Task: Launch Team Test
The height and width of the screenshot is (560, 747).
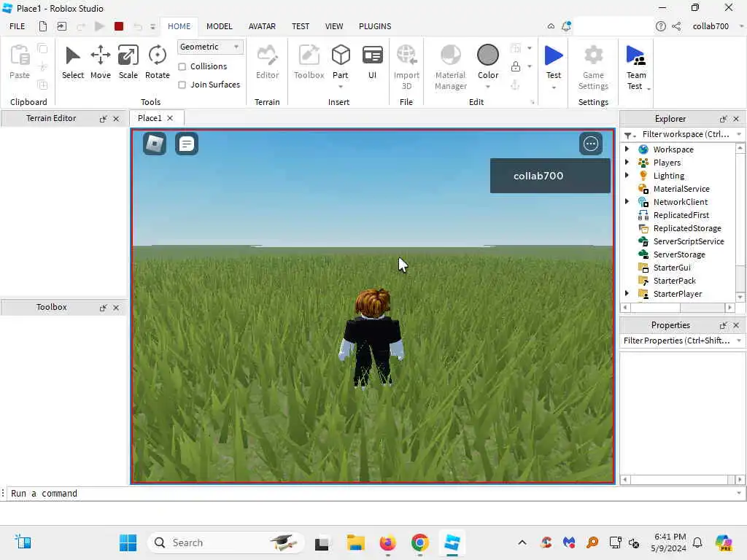Action: (636, 66)
